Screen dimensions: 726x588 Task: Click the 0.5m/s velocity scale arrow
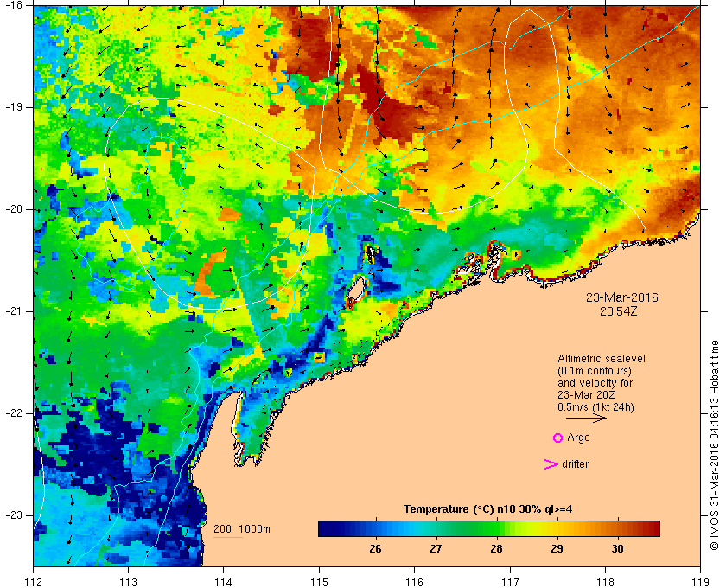pyautogui.click(x=586, y=418)
